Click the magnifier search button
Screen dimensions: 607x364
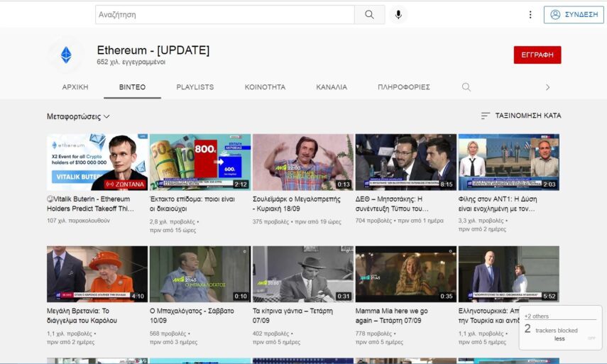(x=369, y=15)
